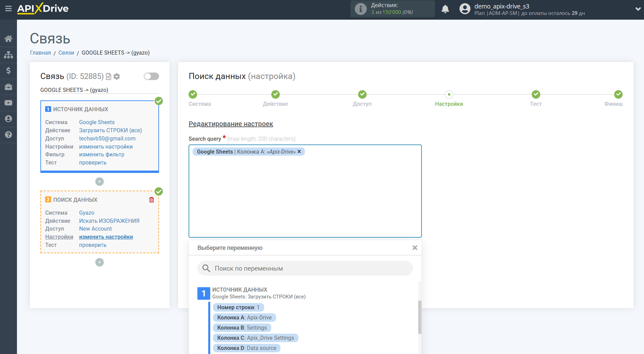Open the hamburger menu in the header

(8, 8)
